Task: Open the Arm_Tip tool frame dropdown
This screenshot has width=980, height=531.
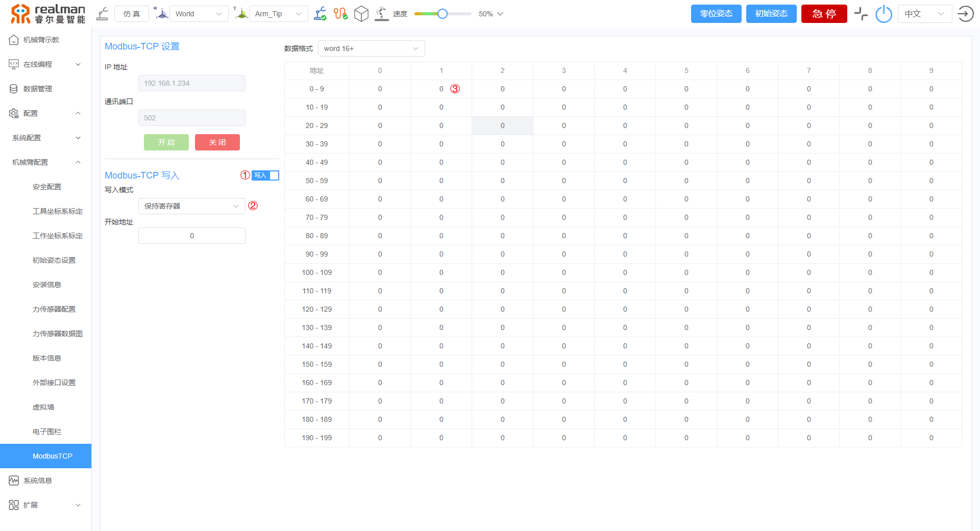Action: [278, 14]
